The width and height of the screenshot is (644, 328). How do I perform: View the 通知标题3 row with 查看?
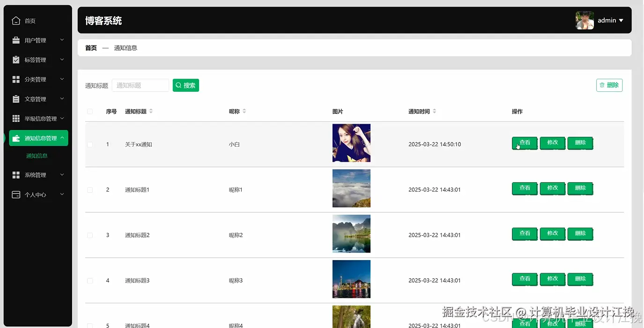[525, 279]
